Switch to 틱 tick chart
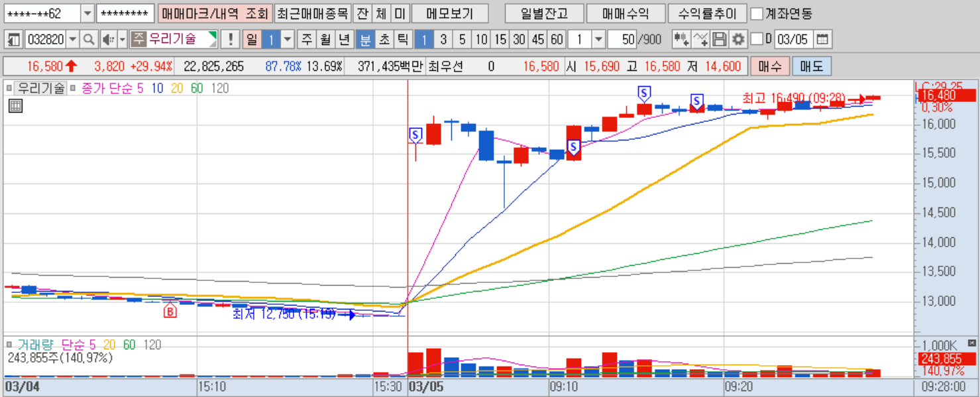This screenshot has width=980, height=397. pyautogui.click(x=402, y=40)
